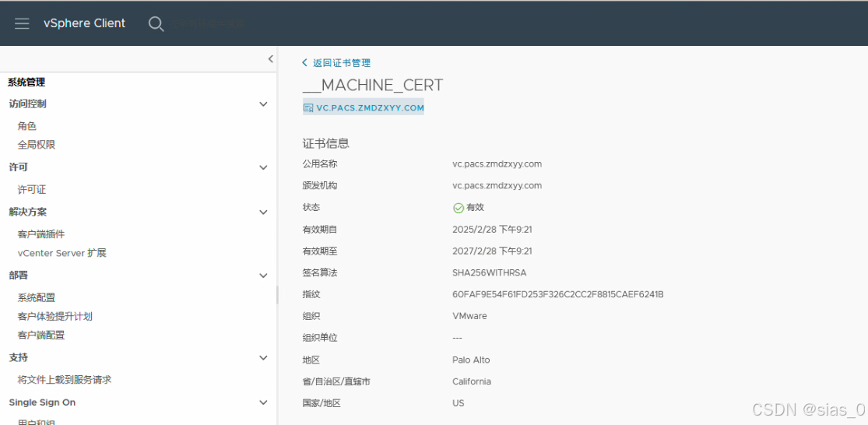Click the 访问控制 section header
Viewport: 868px width, 425px height.
tap(28, 104)
